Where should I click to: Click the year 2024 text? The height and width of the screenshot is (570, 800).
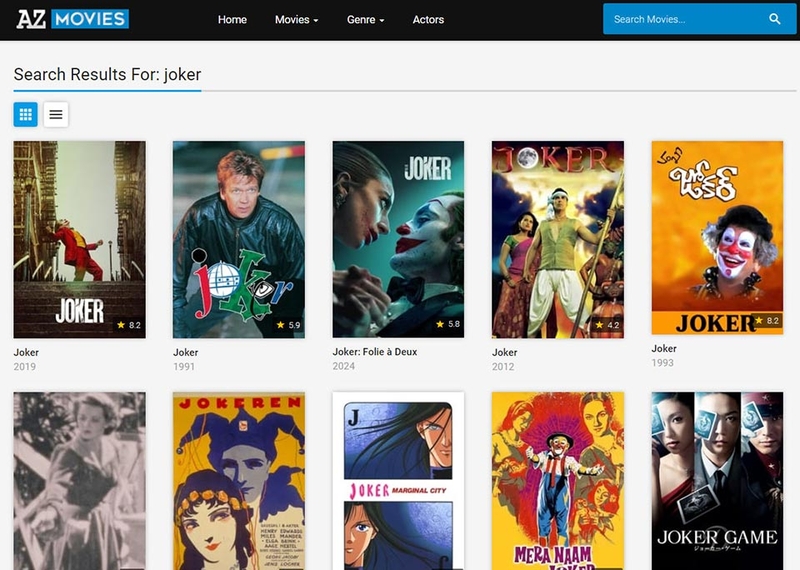click(x=343, y=366)
